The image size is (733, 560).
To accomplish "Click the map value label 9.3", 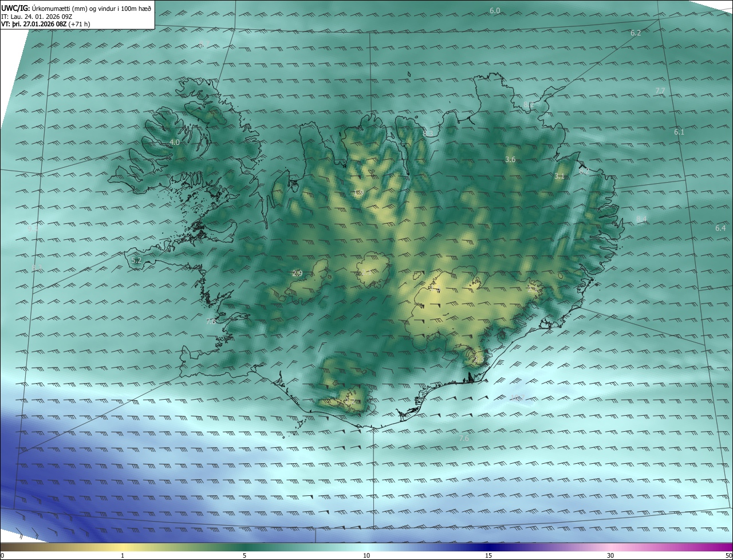I will [x=33, y=228].
